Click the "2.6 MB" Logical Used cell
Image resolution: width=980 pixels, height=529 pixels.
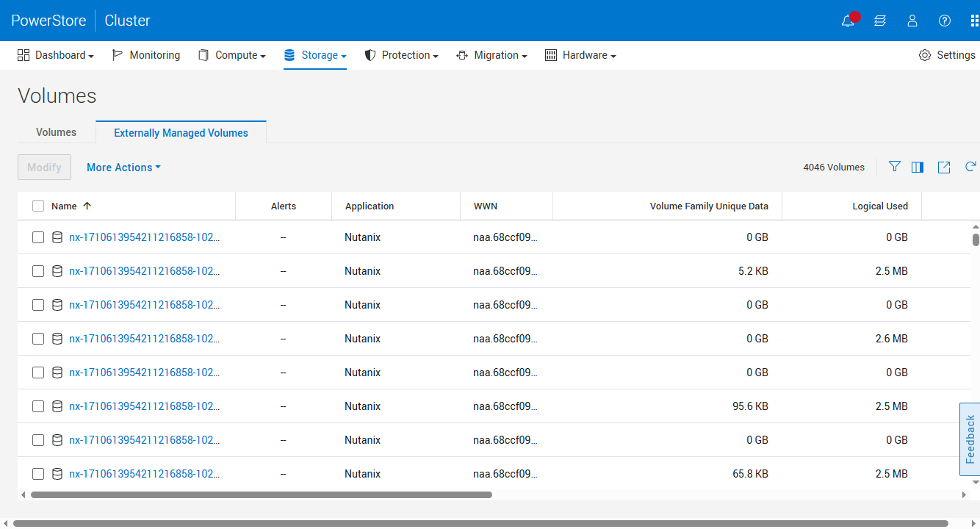click(x=892, y=339)
